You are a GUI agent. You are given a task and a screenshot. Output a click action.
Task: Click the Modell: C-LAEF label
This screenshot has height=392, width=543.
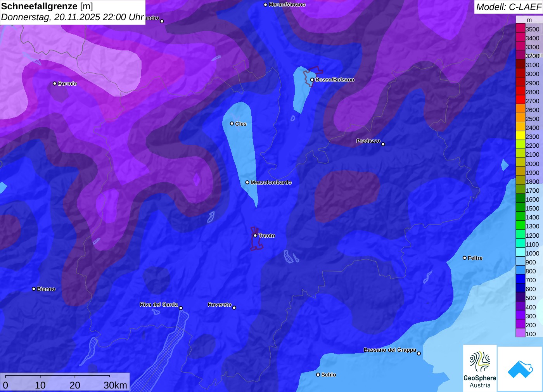coord(508,7)
